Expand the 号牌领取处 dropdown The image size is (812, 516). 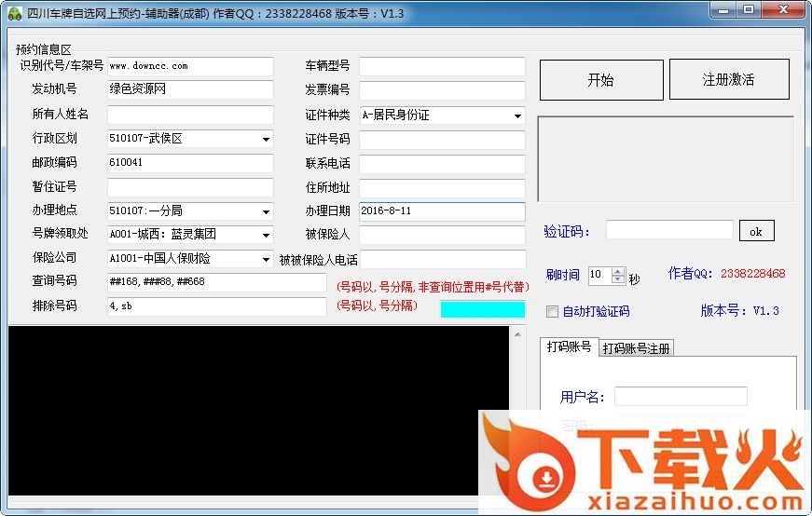(x=266, y=235)
